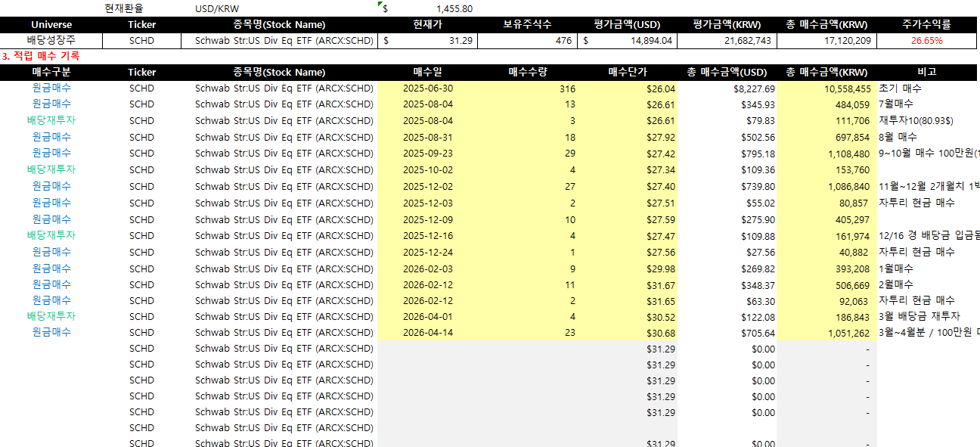Click the USD/KRW currency pair cell
Image resolution: width=980 pixels, height=447 pixels.
(x=217, y=8)
